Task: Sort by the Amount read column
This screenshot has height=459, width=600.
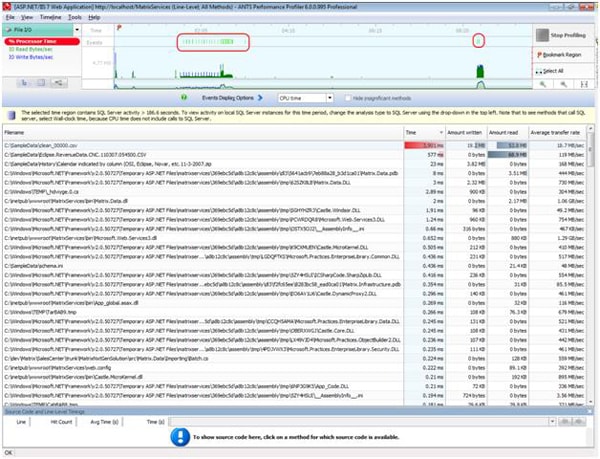Action: click(508, 133)
